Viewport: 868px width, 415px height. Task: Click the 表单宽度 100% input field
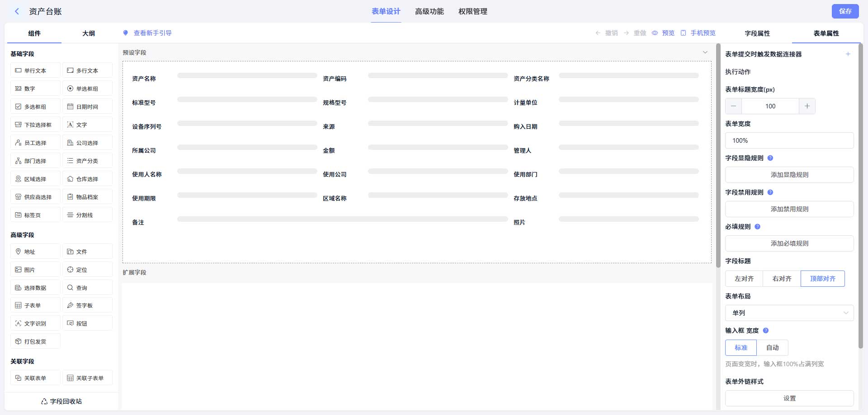click(x=789, y=140)
